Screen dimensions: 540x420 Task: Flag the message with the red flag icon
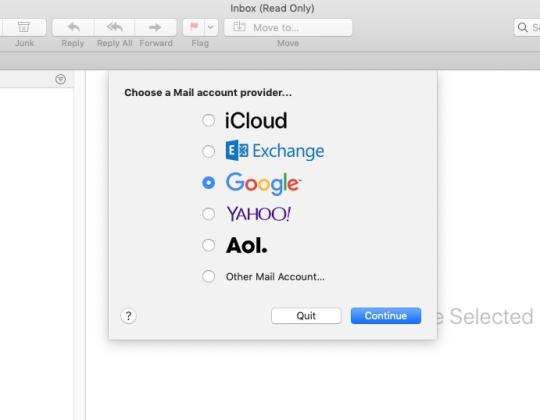tap(194, 27)
